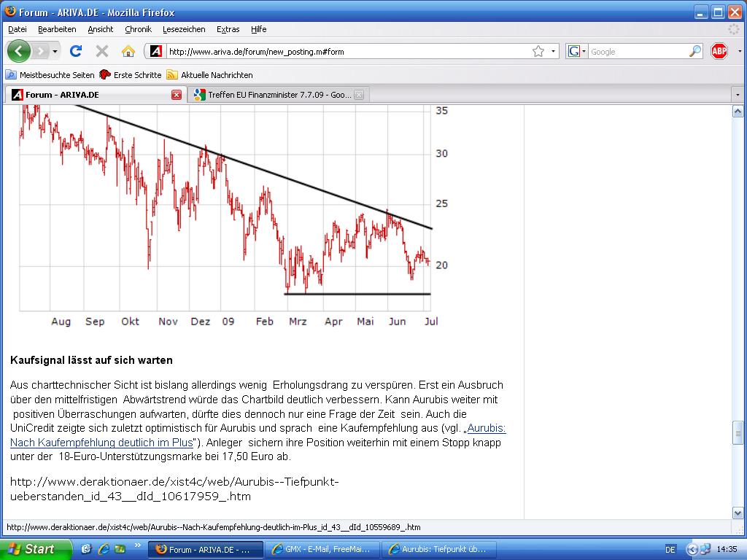Open the Google search engine dropdown

click(577, 51)
